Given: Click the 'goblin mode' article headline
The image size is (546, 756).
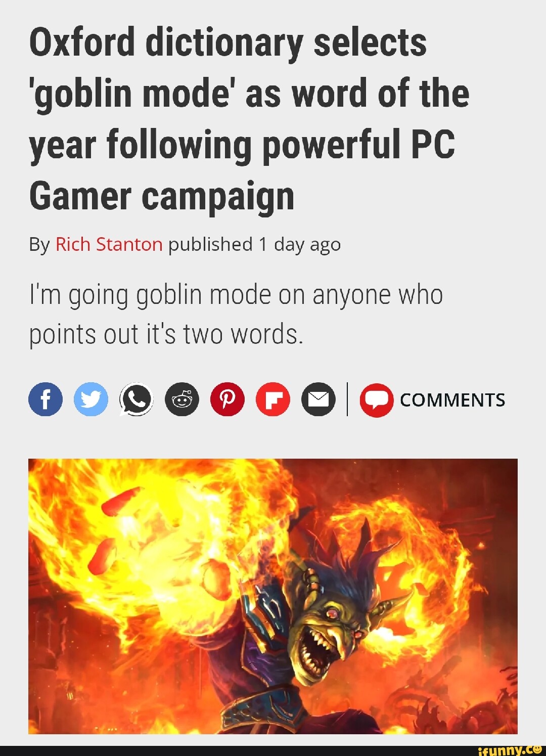Looking at the screenshot, I should tap(250, 119).
